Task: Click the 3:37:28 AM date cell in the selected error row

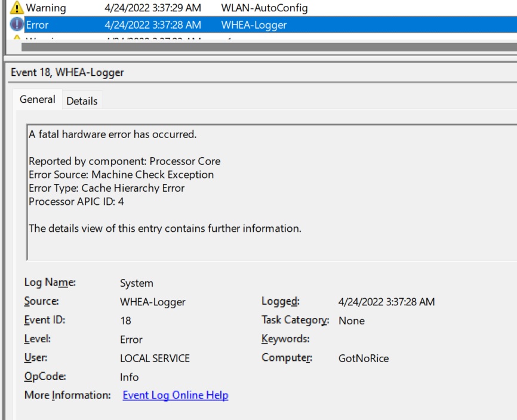Action: click(x=152, y=25)
